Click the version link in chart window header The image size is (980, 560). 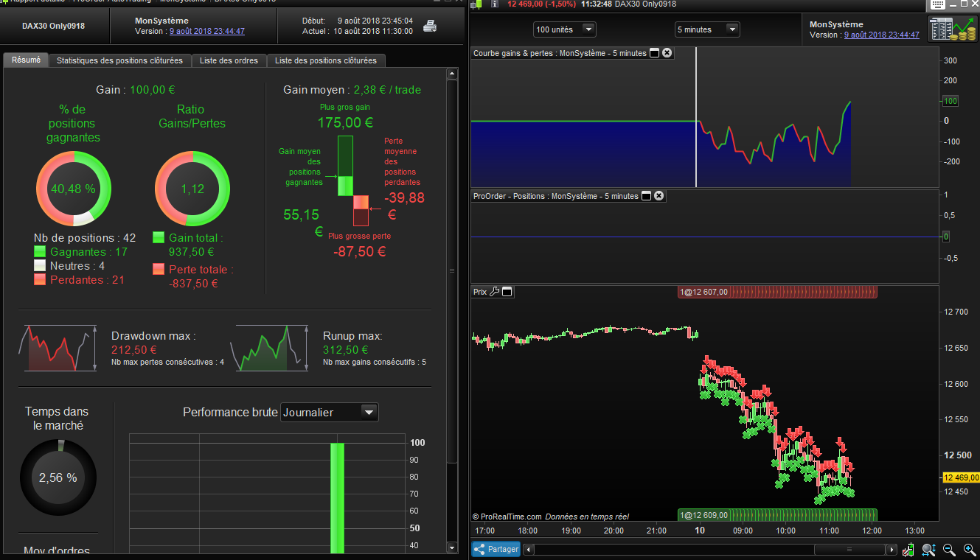(x=882, y=35)
